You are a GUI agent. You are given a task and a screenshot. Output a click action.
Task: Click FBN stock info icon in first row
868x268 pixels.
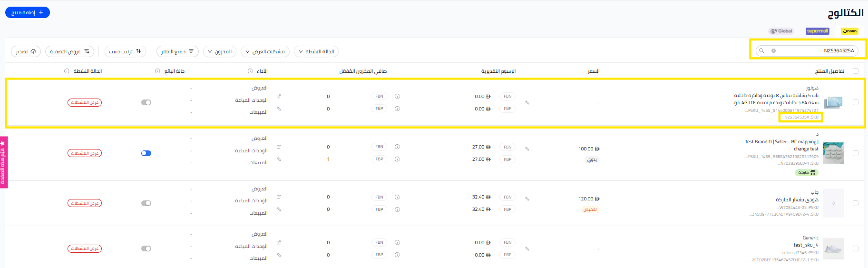[397, 96]
